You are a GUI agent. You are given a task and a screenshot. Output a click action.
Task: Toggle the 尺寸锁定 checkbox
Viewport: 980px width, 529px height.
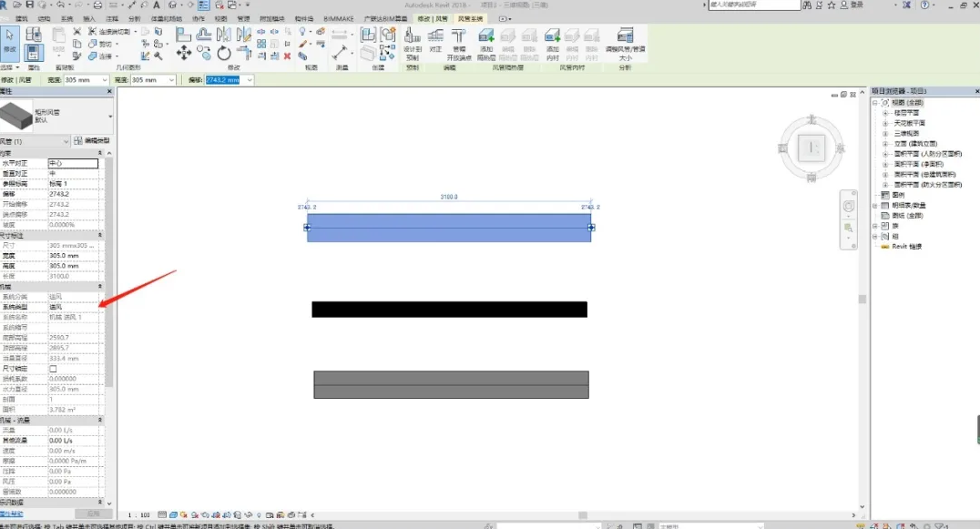(x=53, y=369)
